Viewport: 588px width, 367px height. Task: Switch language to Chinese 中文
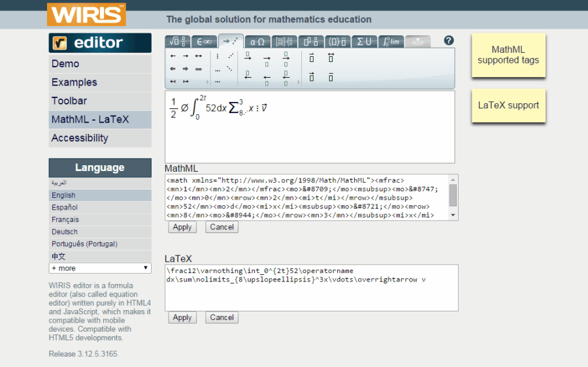click(x=100, y=257)
